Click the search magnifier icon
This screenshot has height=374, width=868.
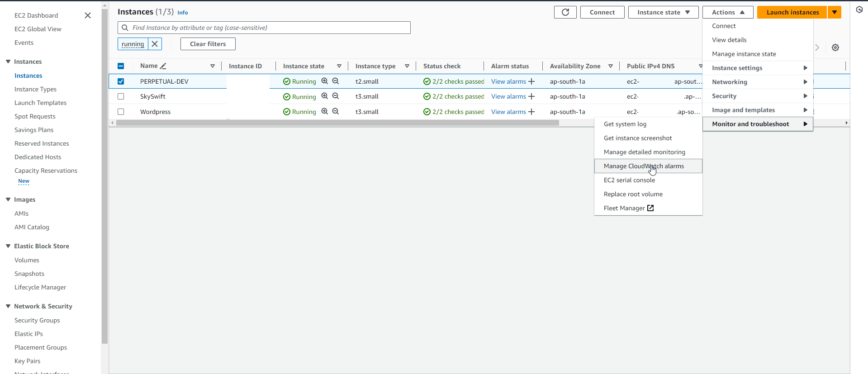(125, 28)
